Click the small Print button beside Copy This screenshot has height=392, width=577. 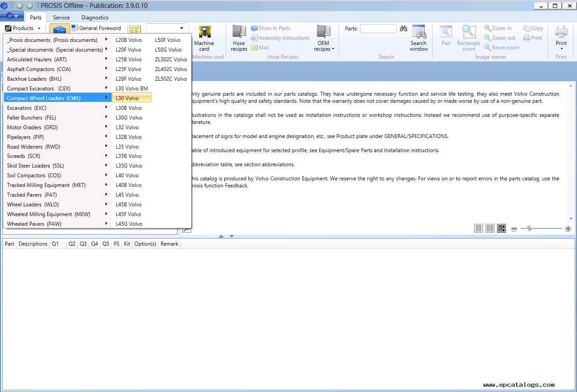click(532, 38)
